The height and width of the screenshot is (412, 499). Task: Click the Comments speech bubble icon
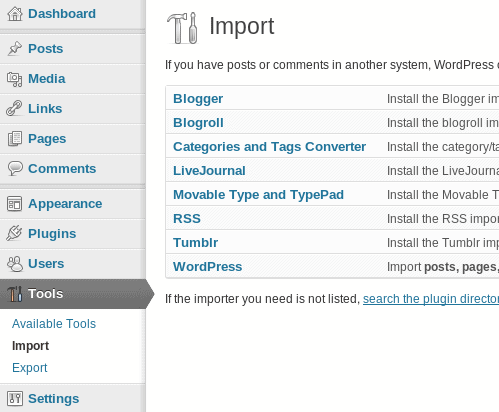[x=15, y=169]
